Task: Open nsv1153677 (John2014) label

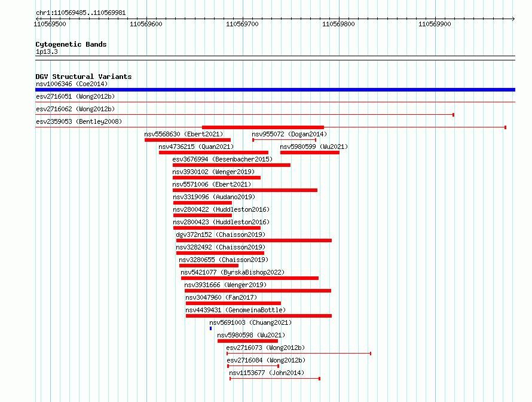Action: pos(267,373)
